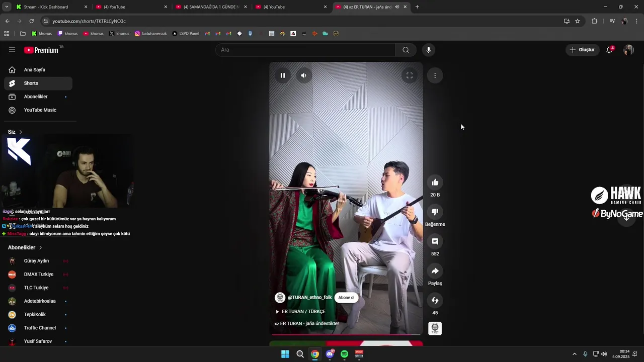644x362 pixels.
Task: Open Chrome media control icon
Action: pos(612,21)
